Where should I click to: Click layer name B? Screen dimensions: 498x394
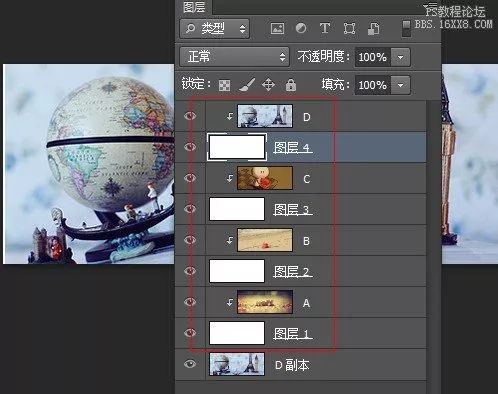306,241
